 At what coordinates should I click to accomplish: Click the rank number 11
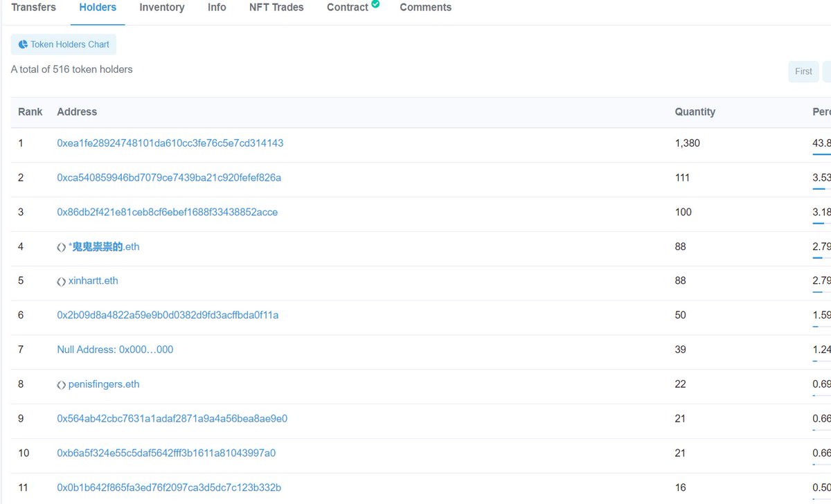24,487
